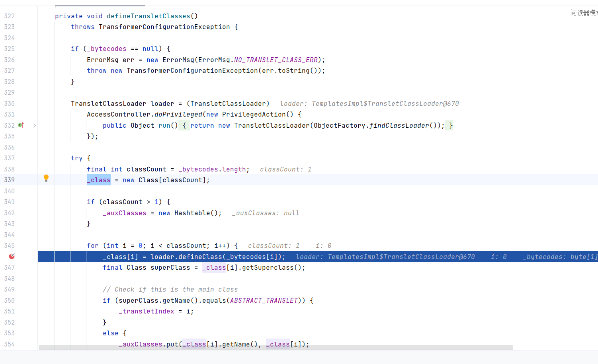
Task: Click the horizontal scrollbar at the bottom of the editor
Action: 276,347
